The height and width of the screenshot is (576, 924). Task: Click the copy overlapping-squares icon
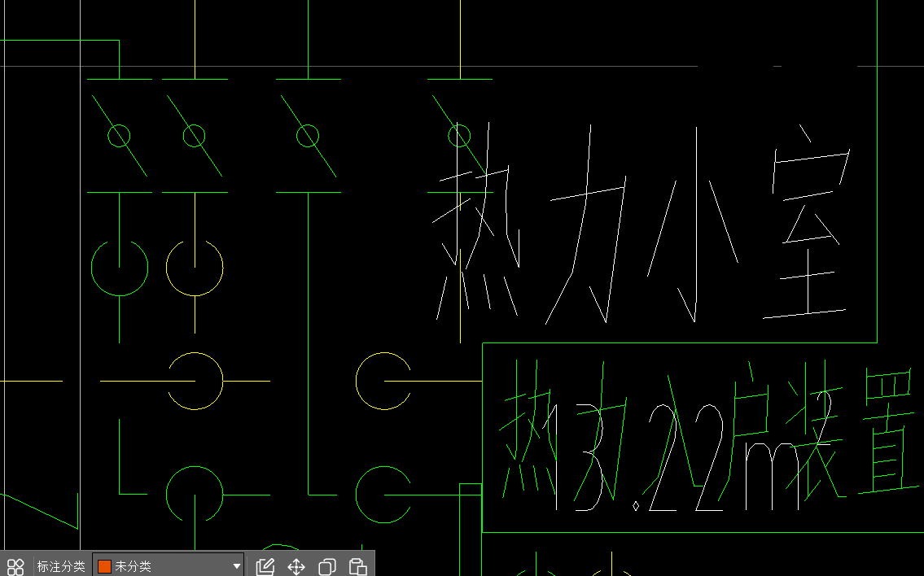click(326, 566)
